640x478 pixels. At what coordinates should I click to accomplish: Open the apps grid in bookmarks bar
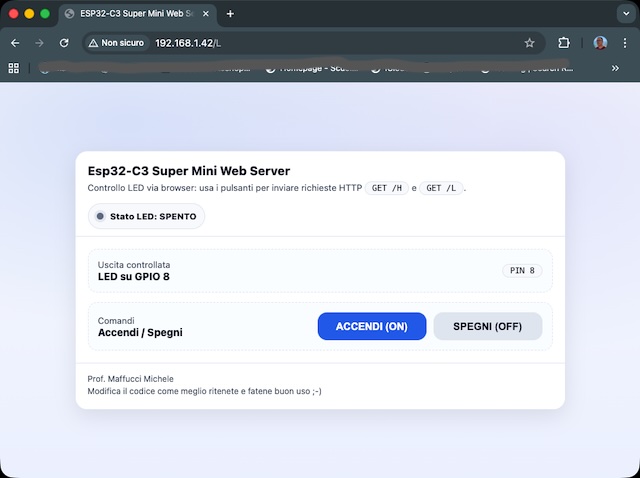(x=14, y=68)
